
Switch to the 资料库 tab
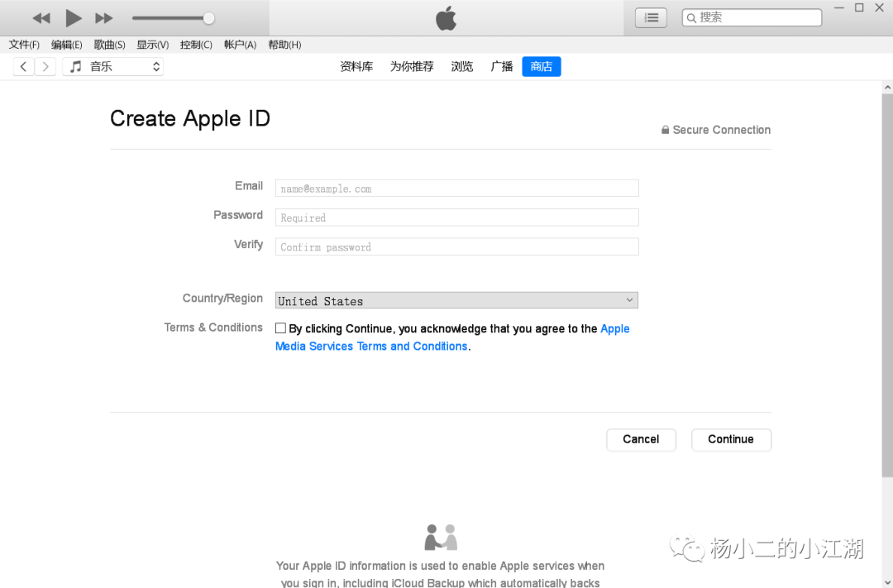356,67
